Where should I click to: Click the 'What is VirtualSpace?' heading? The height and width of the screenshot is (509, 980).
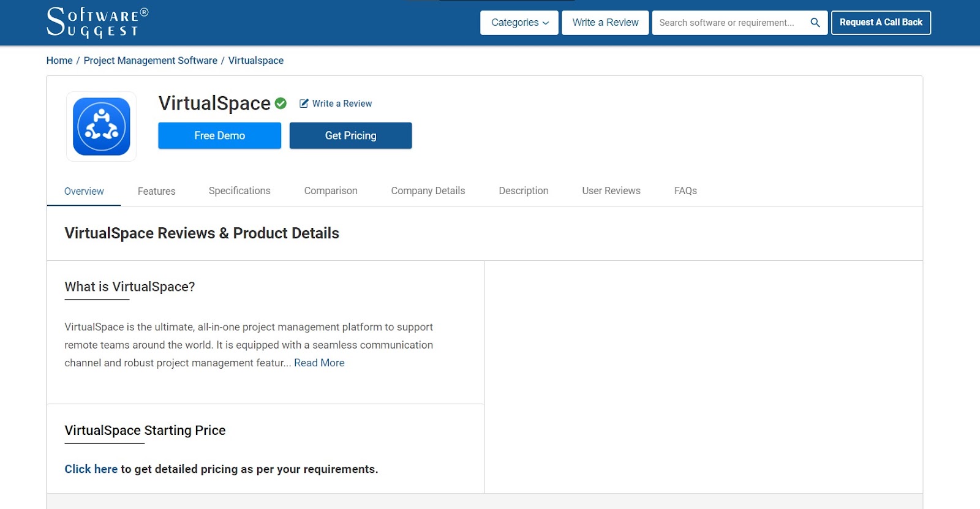130,287
